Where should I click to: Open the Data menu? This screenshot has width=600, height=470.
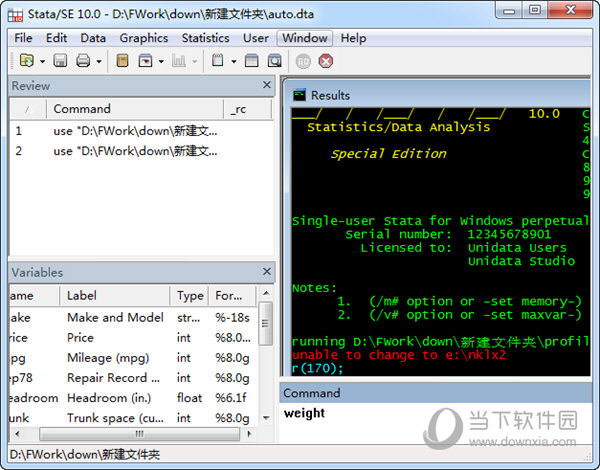93,38
